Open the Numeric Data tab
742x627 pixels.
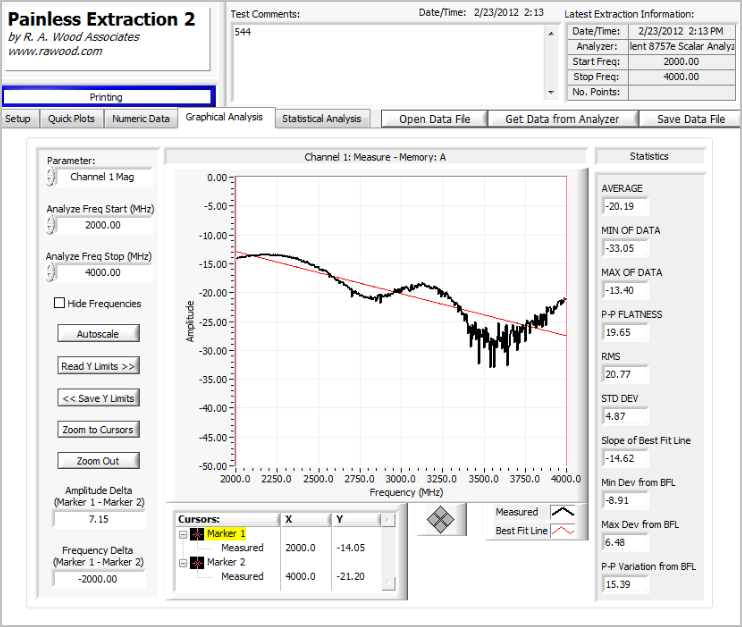coord(141,119)
